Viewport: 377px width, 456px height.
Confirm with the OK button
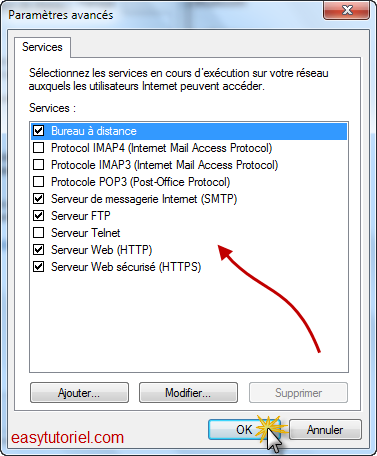click(244, 429)
